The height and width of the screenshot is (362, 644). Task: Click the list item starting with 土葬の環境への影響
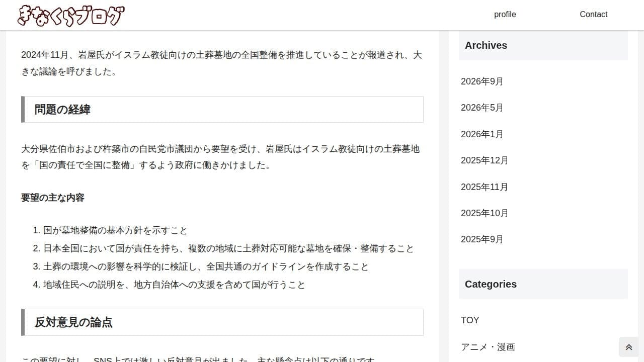(x=206, y=267)
